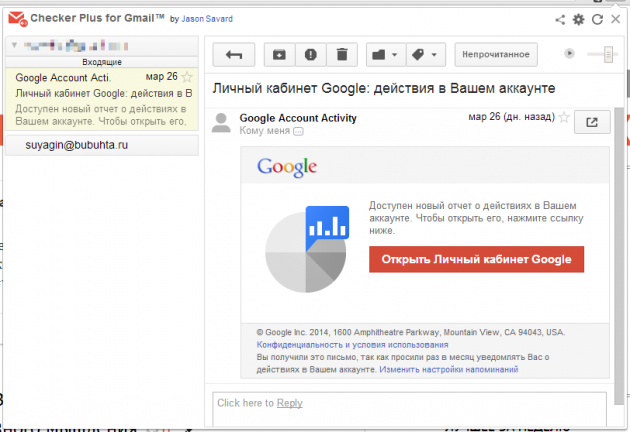Click the email subject heading
630x432 pixels.
[x=384, y=88]
